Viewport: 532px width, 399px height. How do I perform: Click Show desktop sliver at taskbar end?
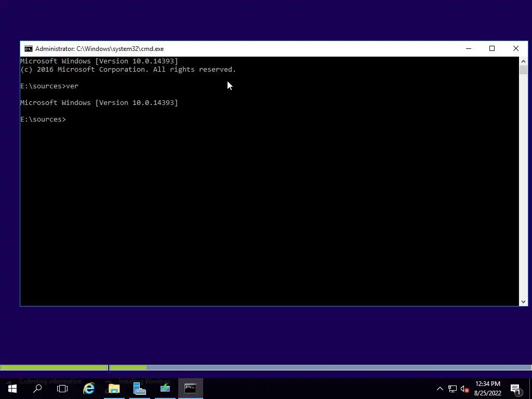pos(530,389)
